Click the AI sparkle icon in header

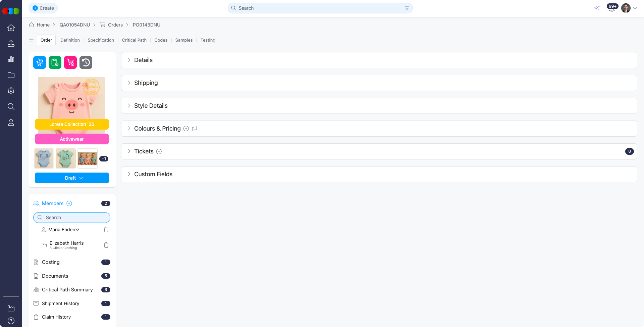[597, 8]
